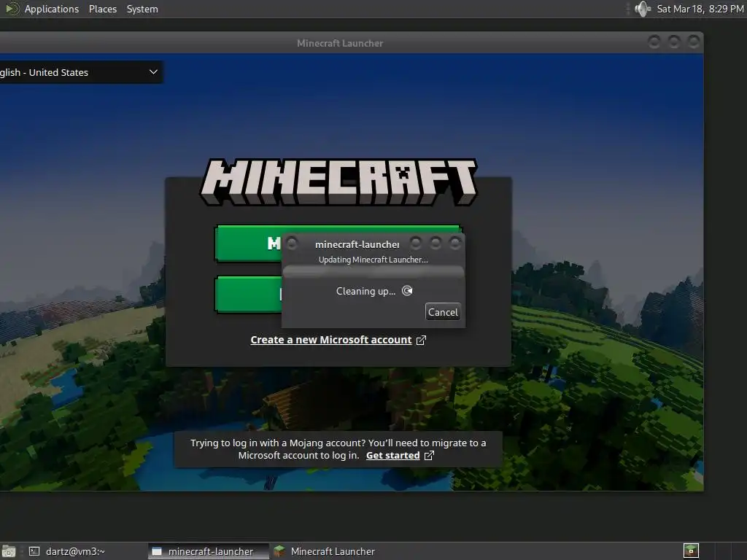Maximize the Minecraft Launcher main window
The width and height of the screenshot is (747, 560).
tap(673, 42)
